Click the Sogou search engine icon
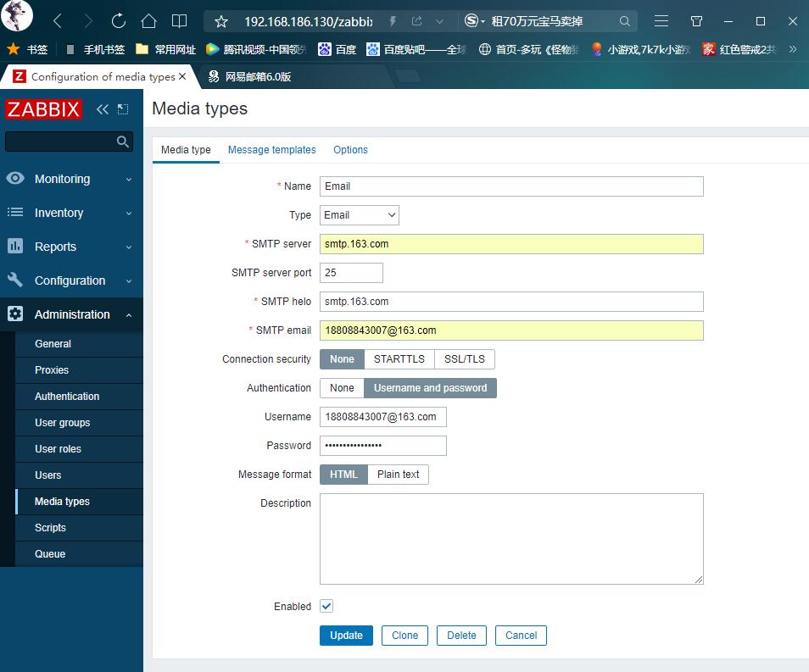 (x=471, y=20)
